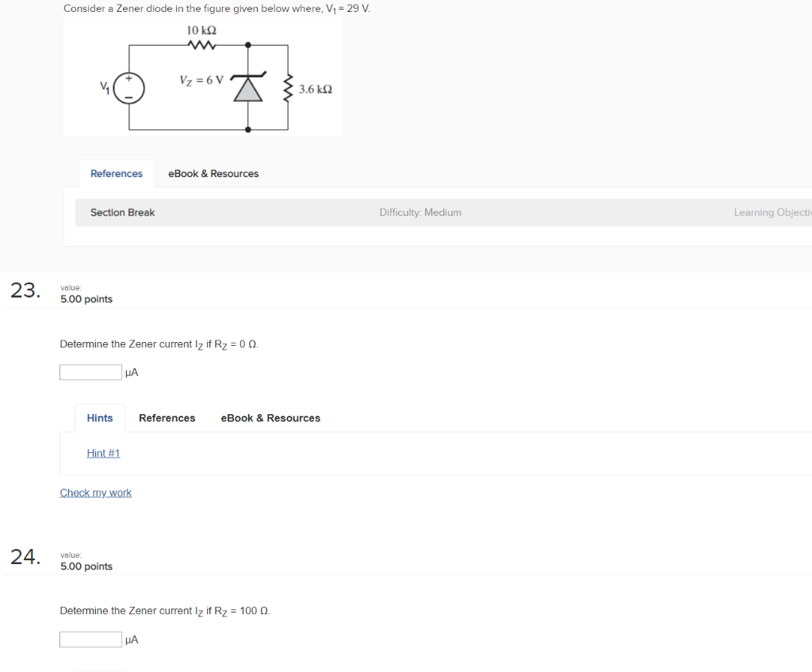Click the µA answer box for question 24

coord(90,639)
